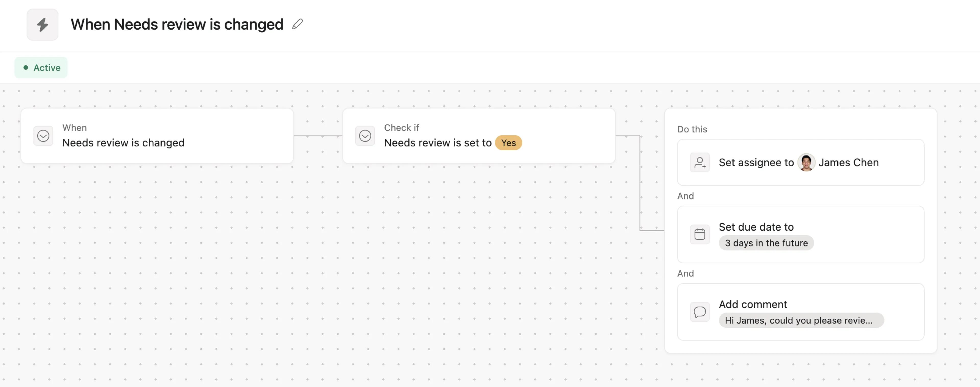Viewport: 980px width, 387px height.
Task: Click James Chen's avatar photo
Action: tap(806, 163)
